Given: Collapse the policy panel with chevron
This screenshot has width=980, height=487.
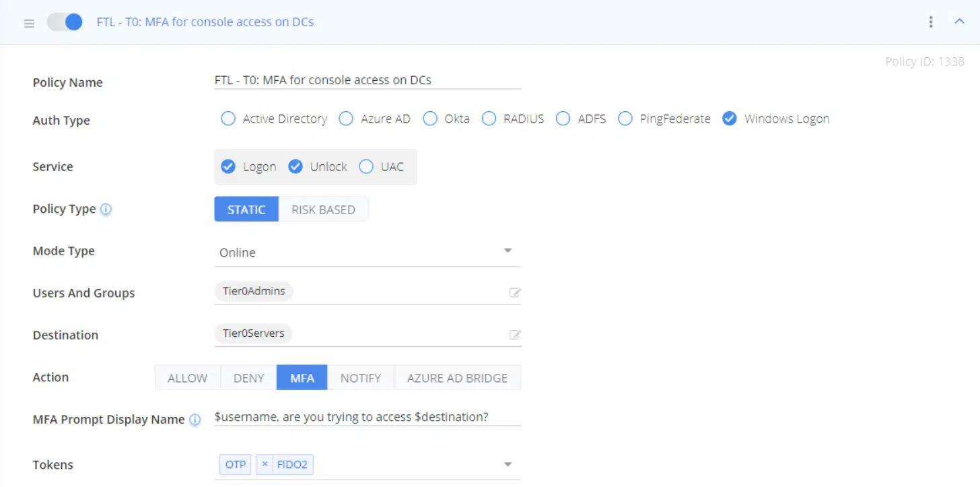Looking at the screenshot, I should point(960,22).
